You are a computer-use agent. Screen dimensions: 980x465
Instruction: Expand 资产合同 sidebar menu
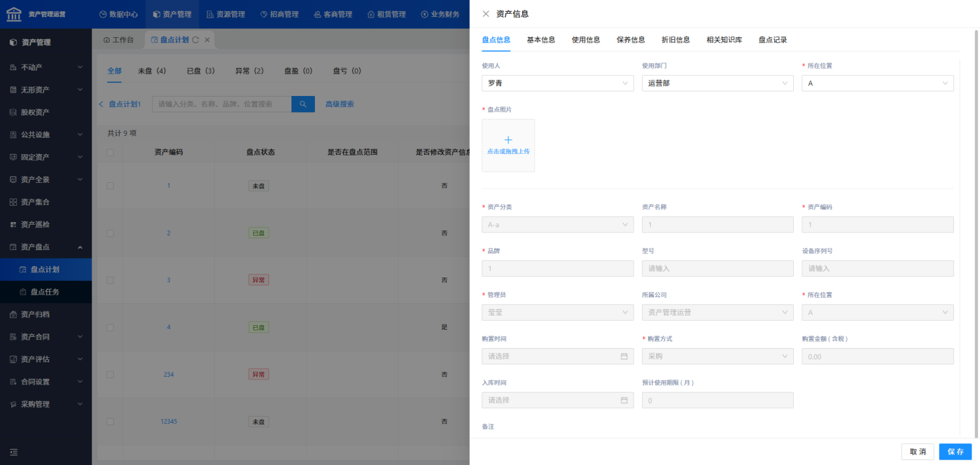[x=46, y=337]
